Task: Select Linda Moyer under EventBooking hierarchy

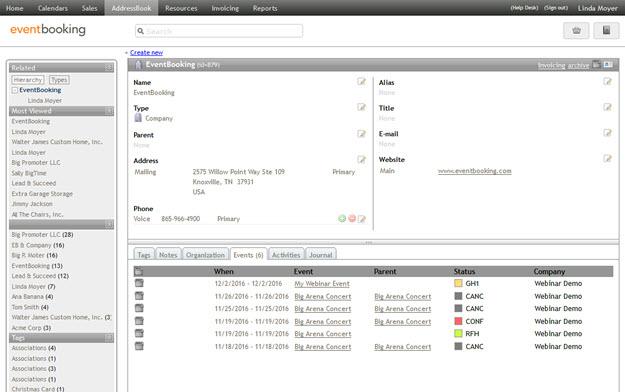Action: pos(45,100)
